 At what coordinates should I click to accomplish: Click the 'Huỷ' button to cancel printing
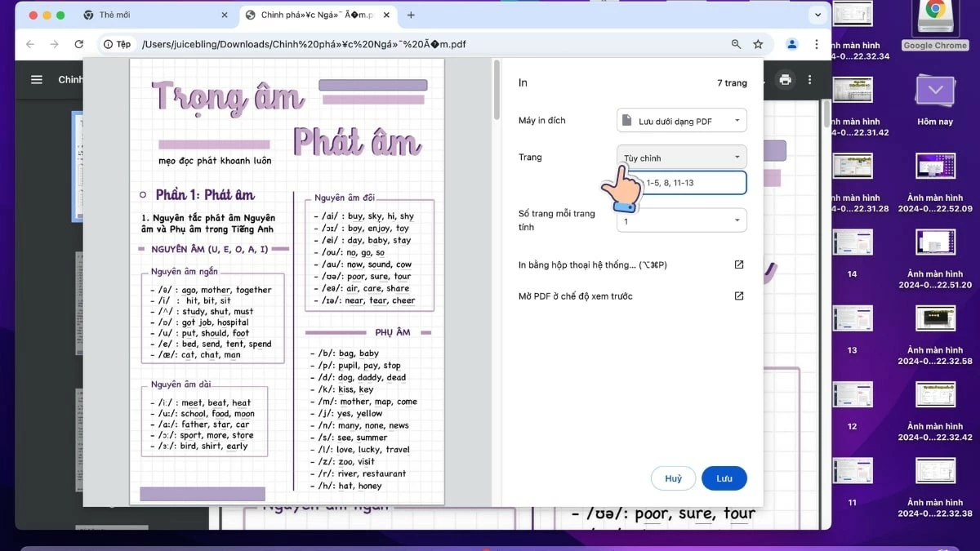click(x=673, y=478)
